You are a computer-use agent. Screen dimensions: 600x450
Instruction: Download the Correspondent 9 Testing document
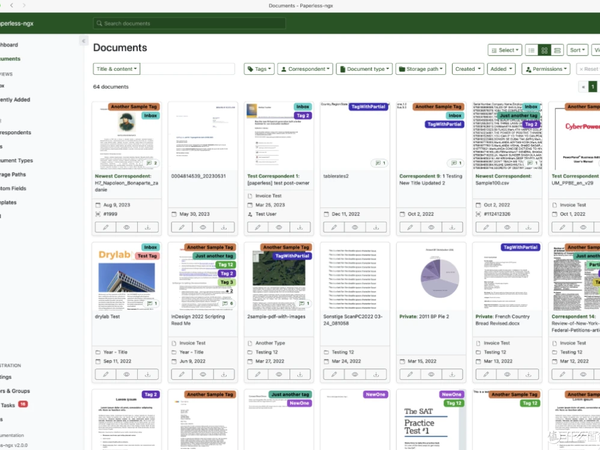pyautogui.click(x=452, y=227)
